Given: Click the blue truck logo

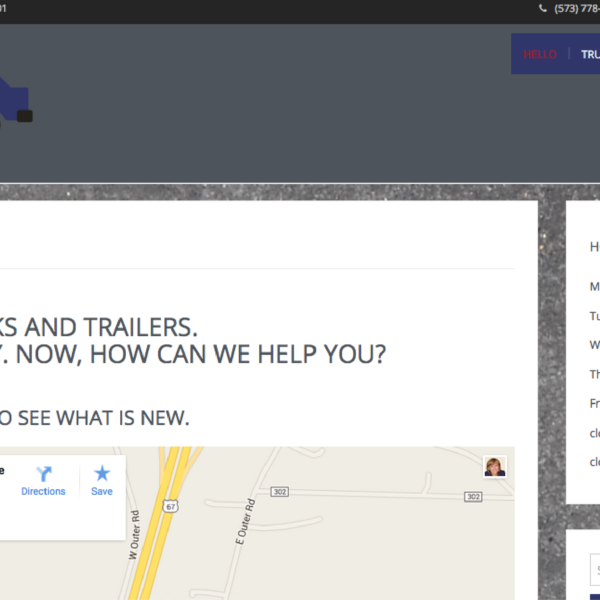Looking at the screenshot, I should click(x=15, y=101).
